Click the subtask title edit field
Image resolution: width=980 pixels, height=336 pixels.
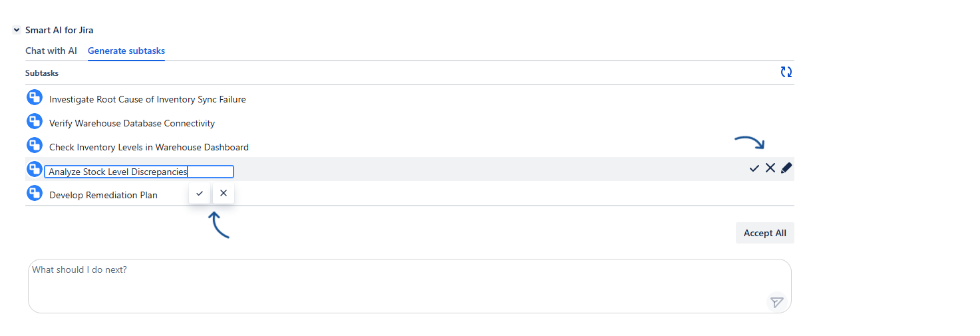tap(138, 172)
